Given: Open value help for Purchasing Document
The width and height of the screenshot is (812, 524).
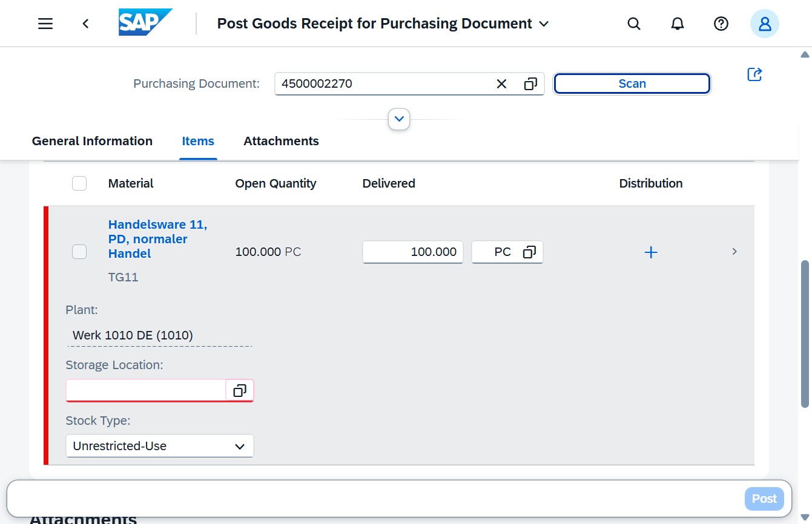Looking at the screenshot, I should click(530, 84).
